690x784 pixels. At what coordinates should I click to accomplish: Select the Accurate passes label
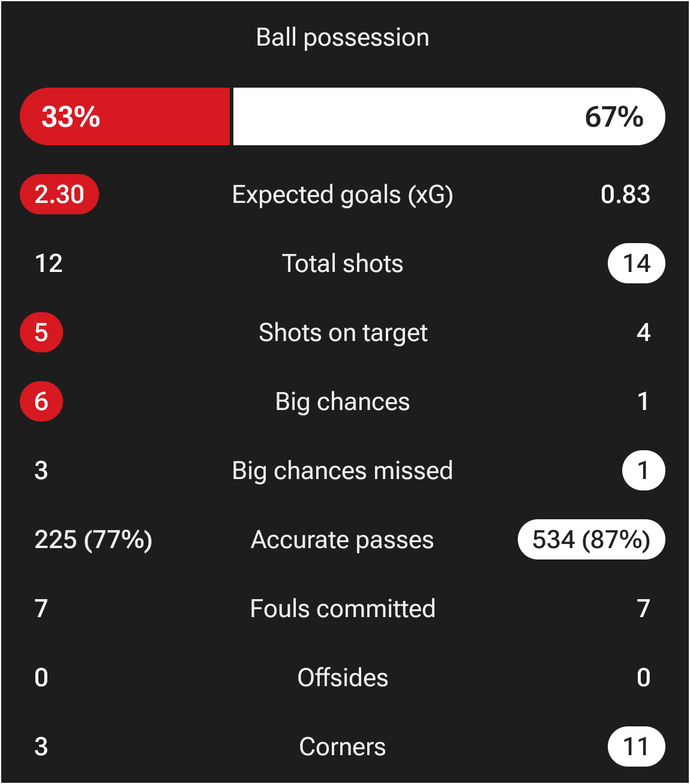[343, 540]
